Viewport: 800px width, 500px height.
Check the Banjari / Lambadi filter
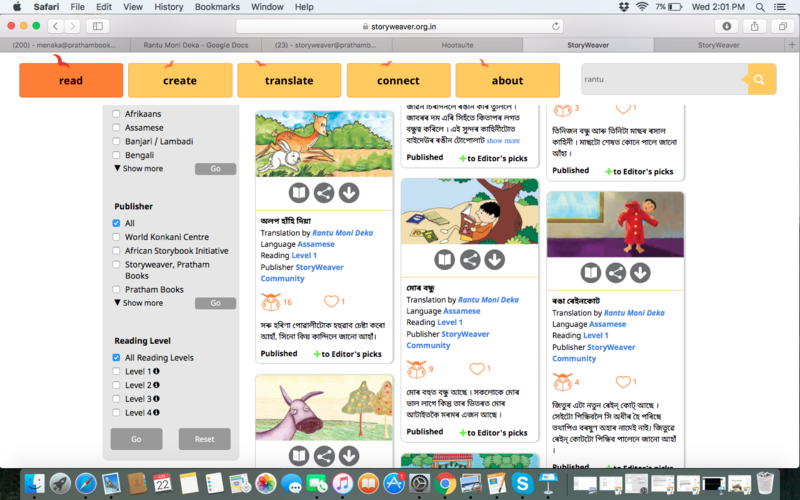(116, 141)
